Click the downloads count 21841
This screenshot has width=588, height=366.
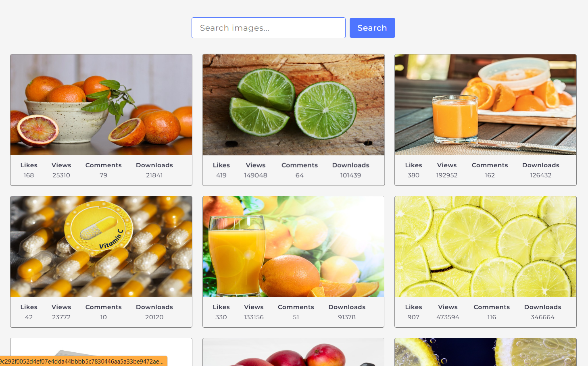[154, 175]
